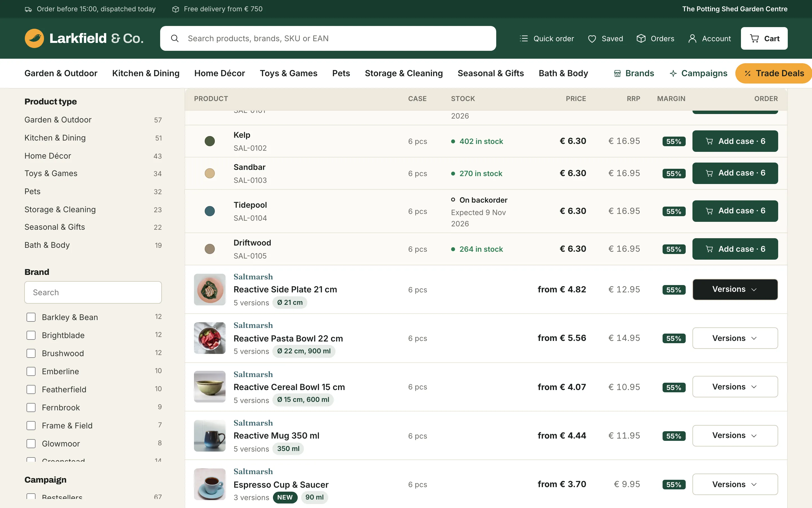Open Brands store page

click(634, 73)
